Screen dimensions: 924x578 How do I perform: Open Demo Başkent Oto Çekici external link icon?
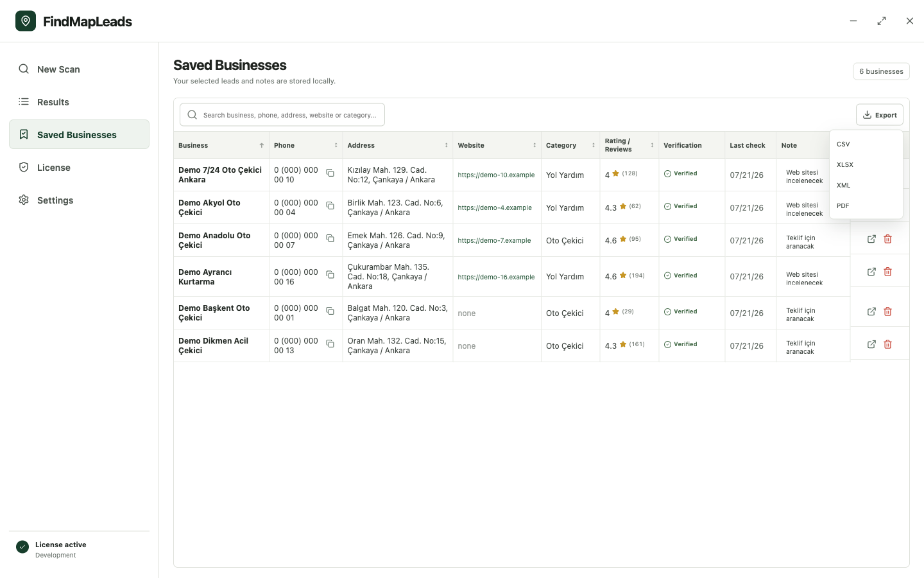pyautogui.click(x=871, y=311)
